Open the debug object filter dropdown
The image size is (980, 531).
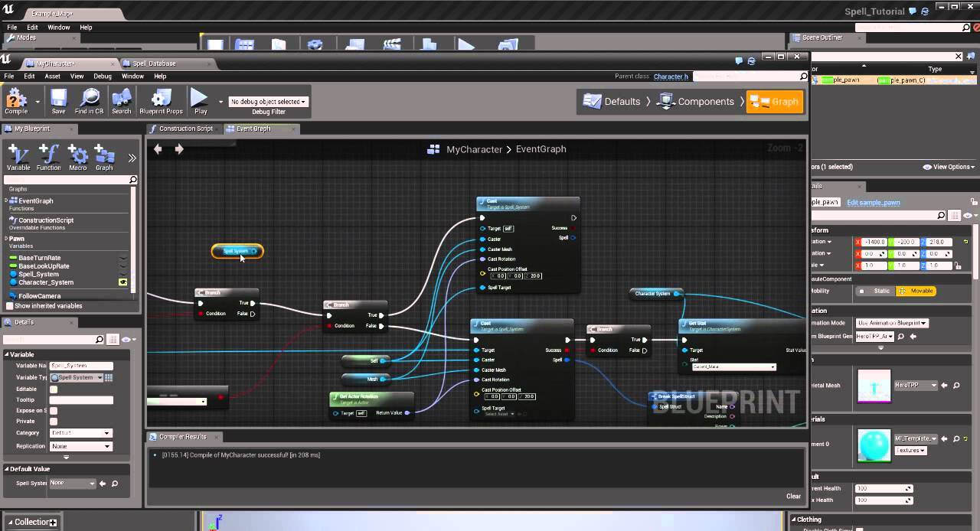pyautogui.click(x=268, y=102)
